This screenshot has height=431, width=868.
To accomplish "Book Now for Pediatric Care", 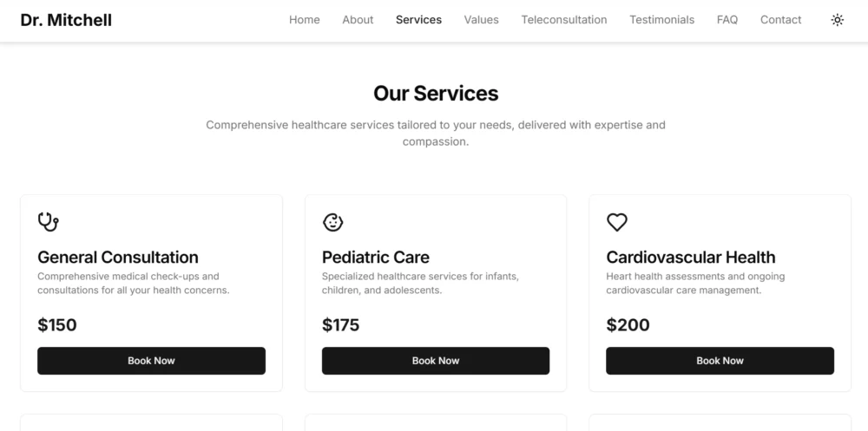I will (436, 361).
